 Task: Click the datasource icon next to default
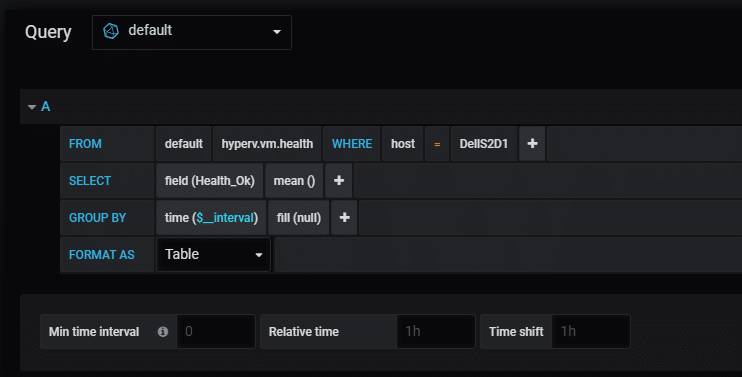(x=111, y=31)
